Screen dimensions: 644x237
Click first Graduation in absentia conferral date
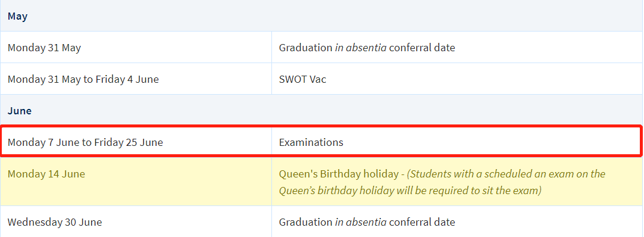(367, 48)
